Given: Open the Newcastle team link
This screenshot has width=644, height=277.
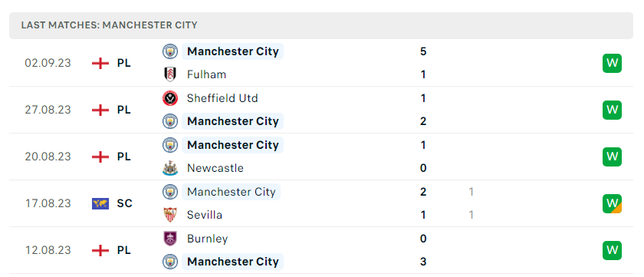Looking at the screenshot, I should (215, 168).
